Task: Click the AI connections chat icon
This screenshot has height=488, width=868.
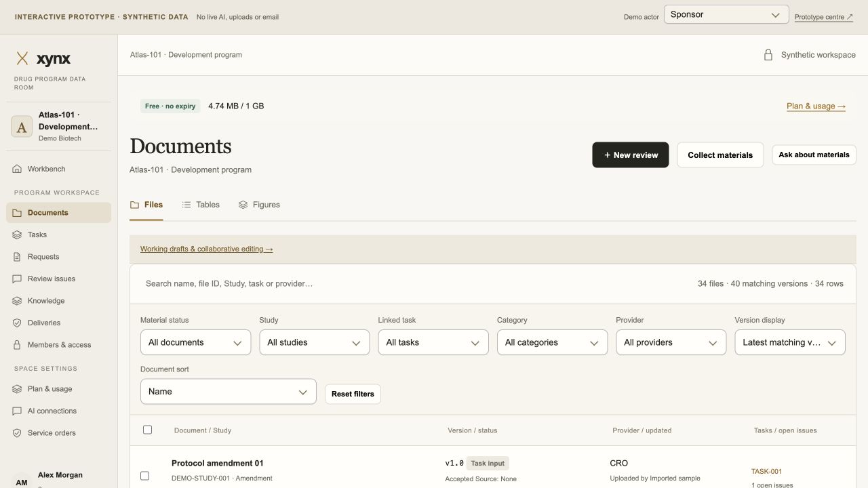Action: [17, 411]
